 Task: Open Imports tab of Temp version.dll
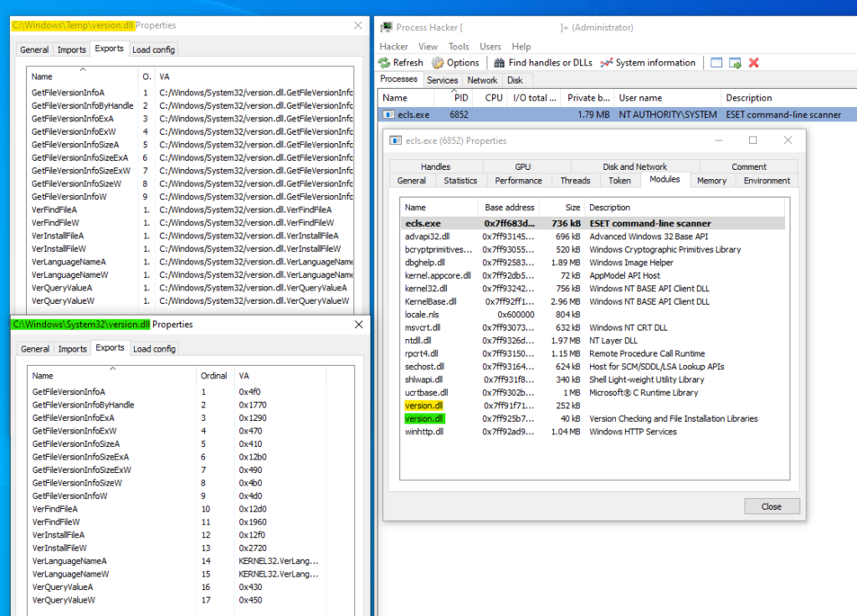(x=71, y=50)
